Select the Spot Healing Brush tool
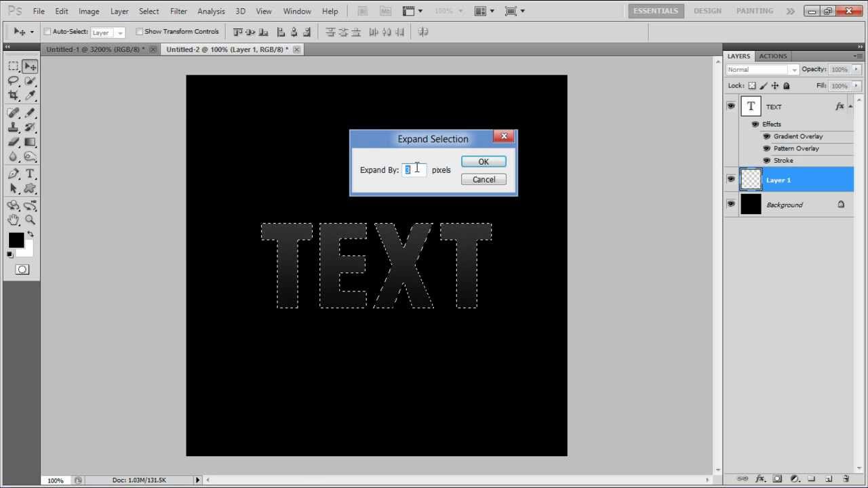 click(14, 113)
